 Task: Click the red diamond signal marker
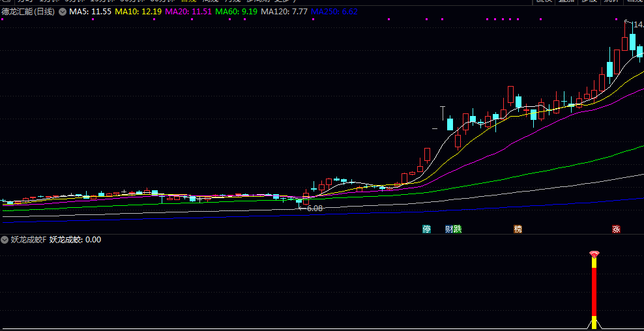(x=594, y=254)
